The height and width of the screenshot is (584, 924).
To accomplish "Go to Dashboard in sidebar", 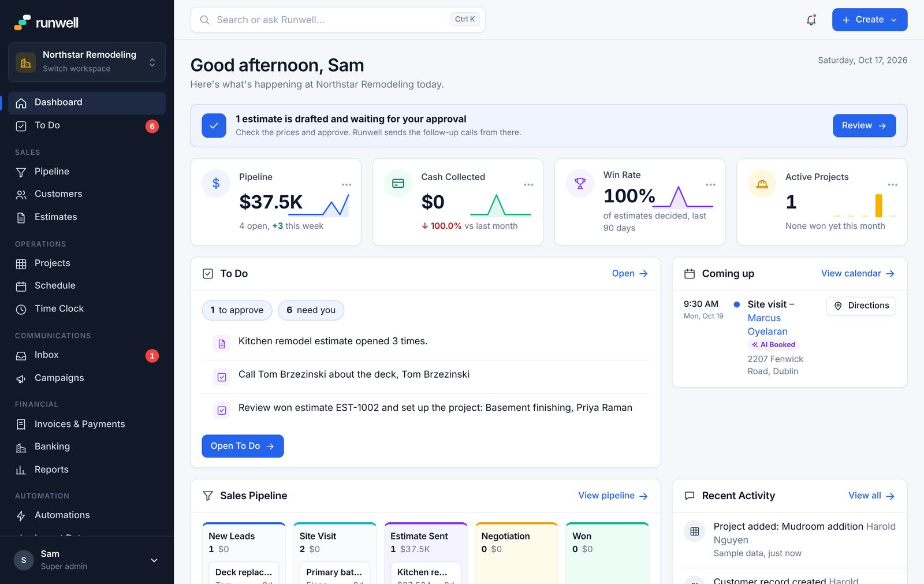I will click(x=87, y=103).
